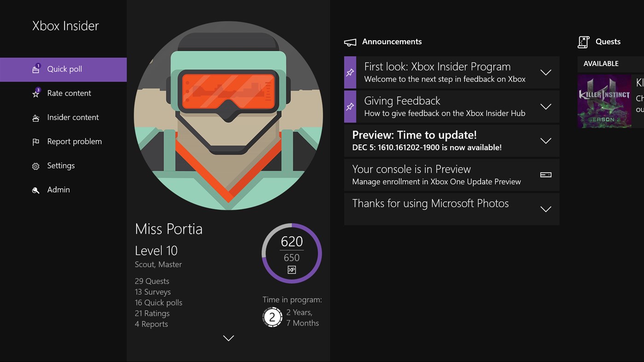Click the Insider content icon
This screenshot has width=644, height=362.
coord(36,117)
